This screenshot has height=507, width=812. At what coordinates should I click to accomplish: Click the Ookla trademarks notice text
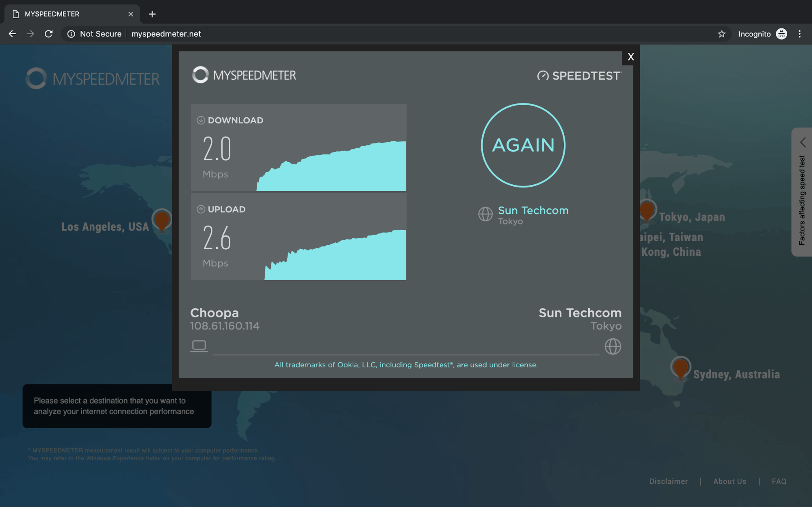406,365
